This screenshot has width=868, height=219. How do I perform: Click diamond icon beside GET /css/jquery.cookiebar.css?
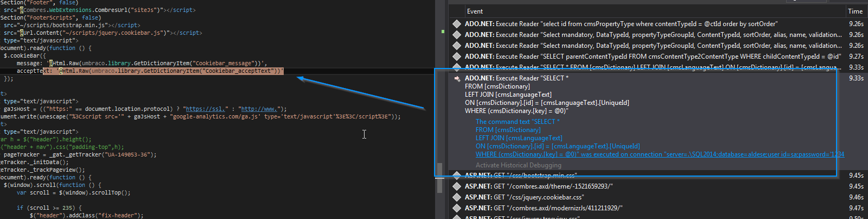(457, 197)
